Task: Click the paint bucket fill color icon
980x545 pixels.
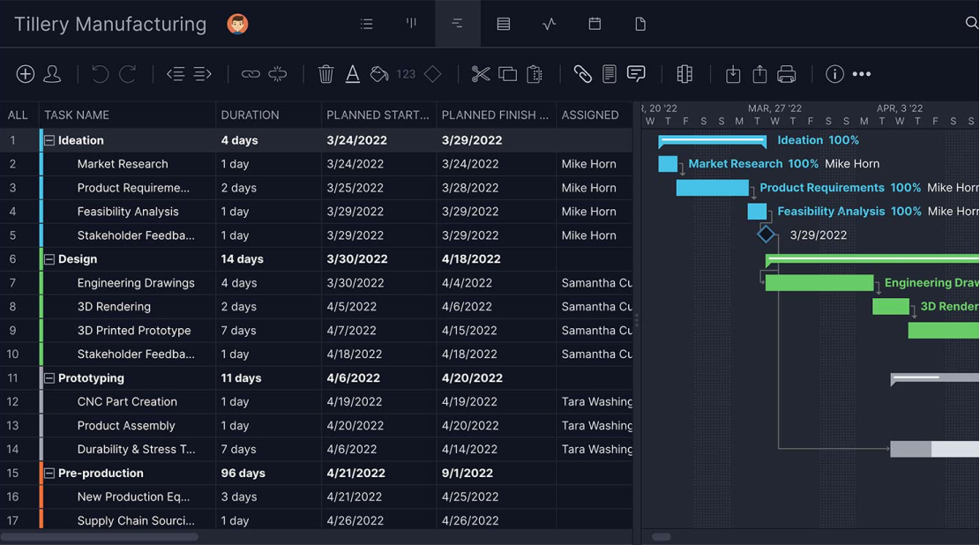Action: [378, 74]
